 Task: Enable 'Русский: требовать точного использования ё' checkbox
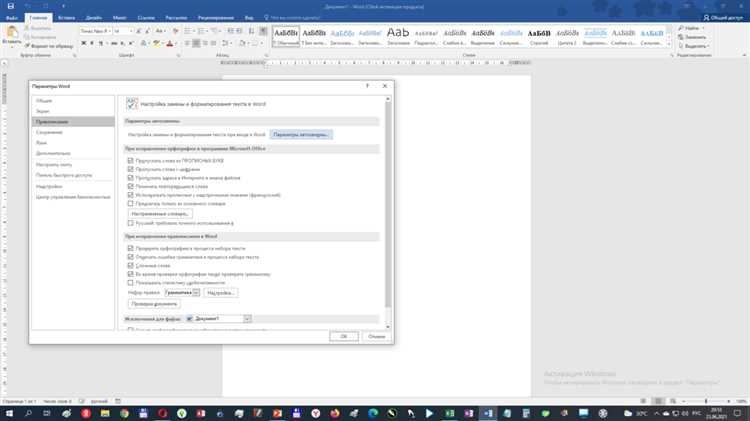131,223
